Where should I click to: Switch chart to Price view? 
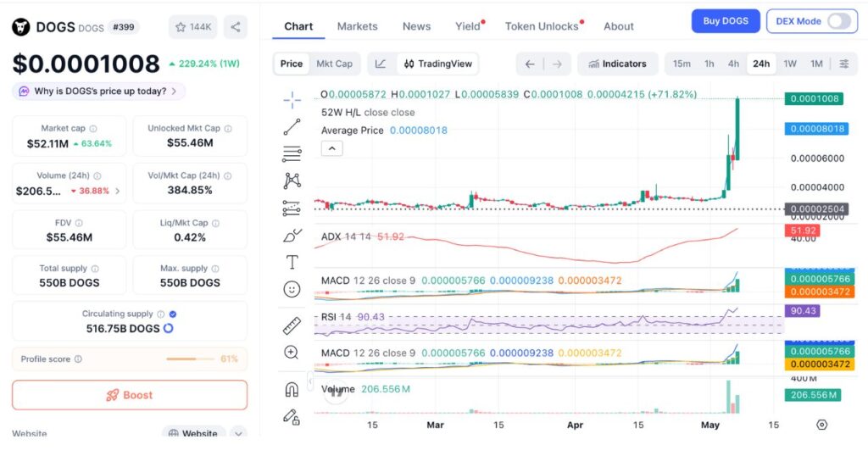click(x=292, y=64)
